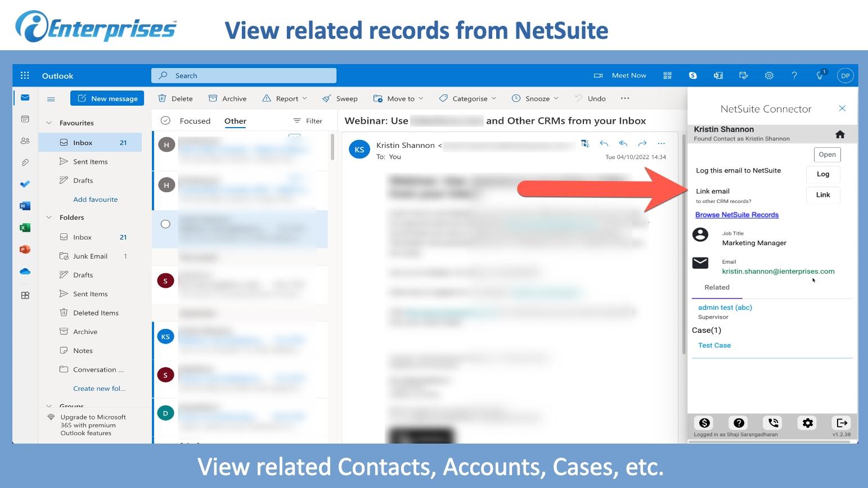Select the empty circle on highlighted message
Viewport: 868px width, 488px height.
point(165,224)
